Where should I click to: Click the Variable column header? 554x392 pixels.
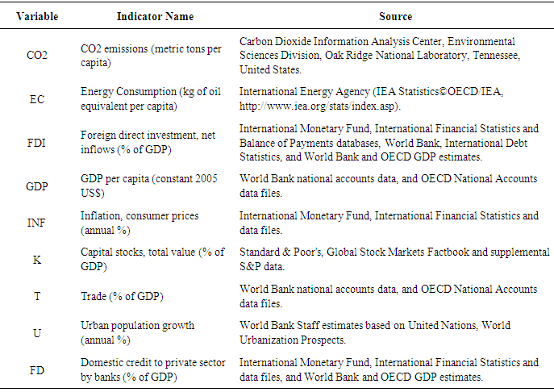37,16
